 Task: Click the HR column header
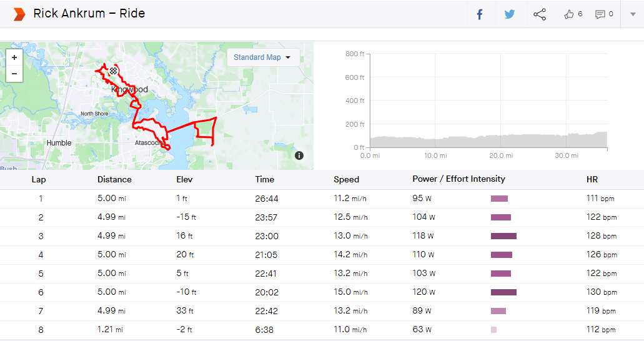(592, 179)
